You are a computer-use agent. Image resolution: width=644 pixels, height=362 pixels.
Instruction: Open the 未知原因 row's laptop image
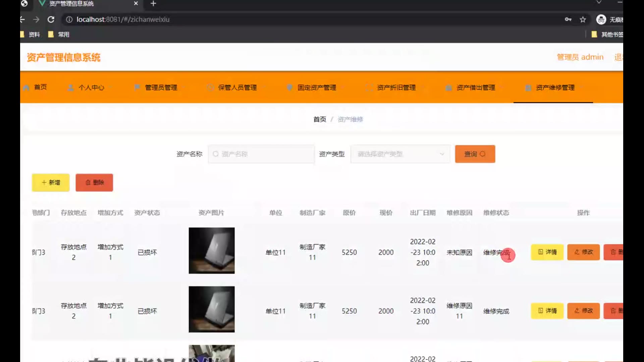[x=212, y=250]
